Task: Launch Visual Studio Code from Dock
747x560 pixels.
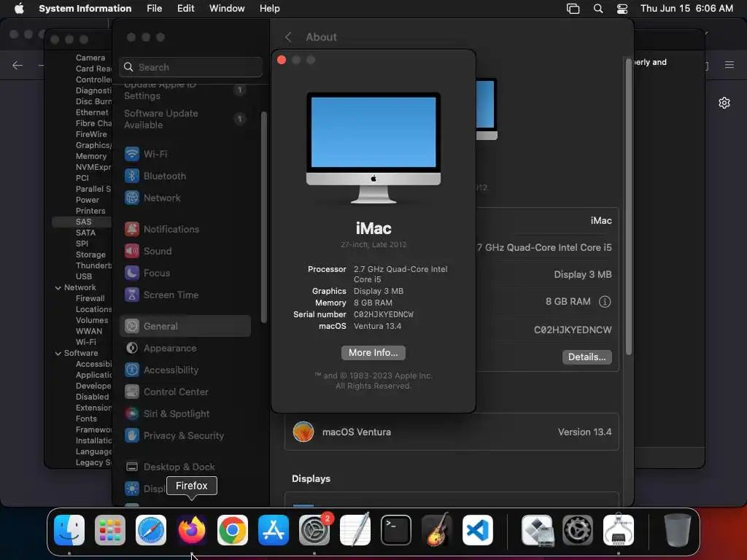Action: (x=477, y=530)
